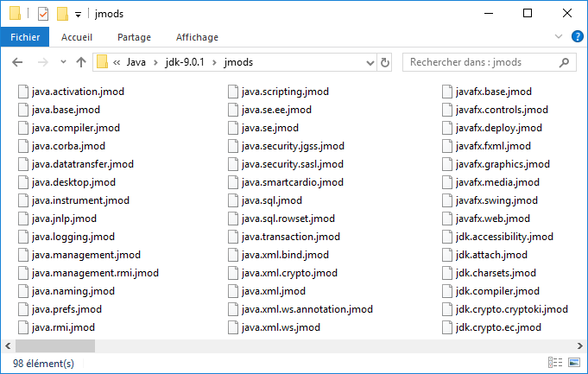Select the file name javafx.graphics.jmod

click(503, 164)
